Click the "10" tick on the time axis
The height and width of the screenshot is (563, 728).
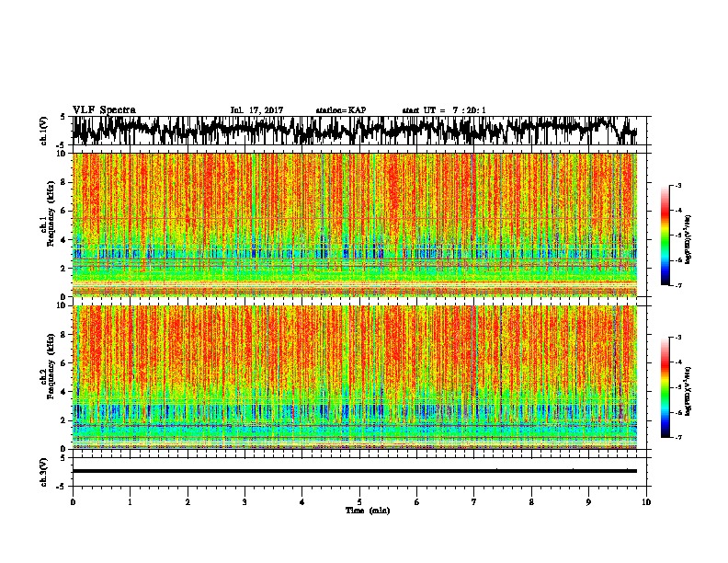click(x=646, y=502)
